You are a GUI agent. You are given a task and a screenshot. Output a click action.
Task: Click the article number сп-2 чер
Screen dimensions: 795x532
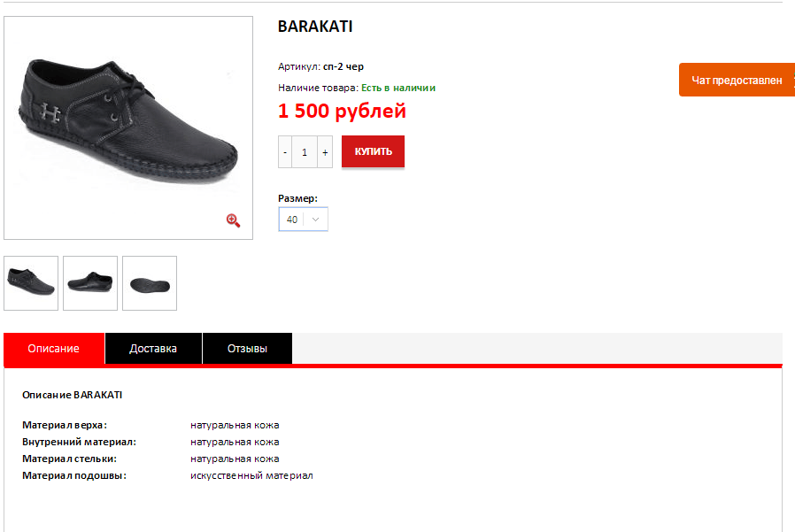[x=343, y=66]
